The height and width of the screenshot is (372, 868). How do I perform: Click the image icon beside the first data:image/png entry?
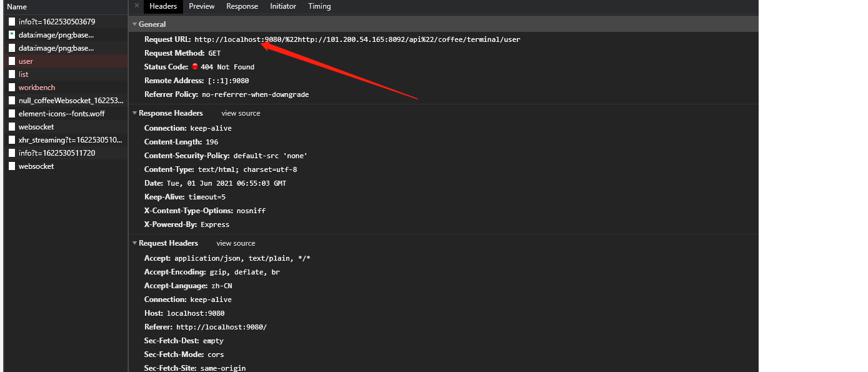point(11,34)
